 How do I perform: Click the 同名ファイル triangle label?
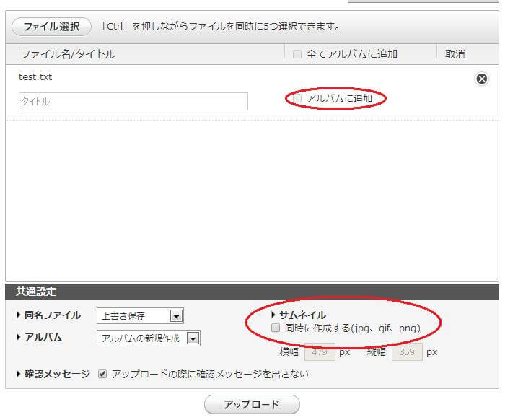pos(48,315)
